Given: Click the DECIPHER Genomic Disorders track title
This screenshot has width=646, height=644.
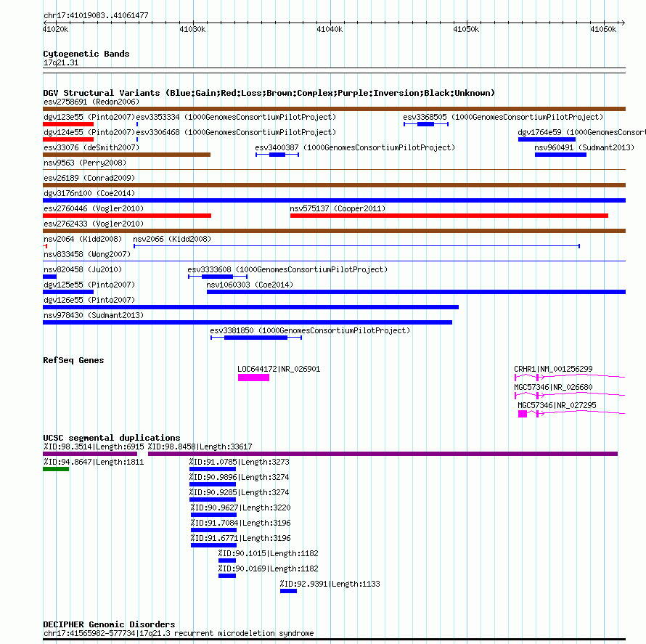Looking at the screenshot, I should pos(109,624).
